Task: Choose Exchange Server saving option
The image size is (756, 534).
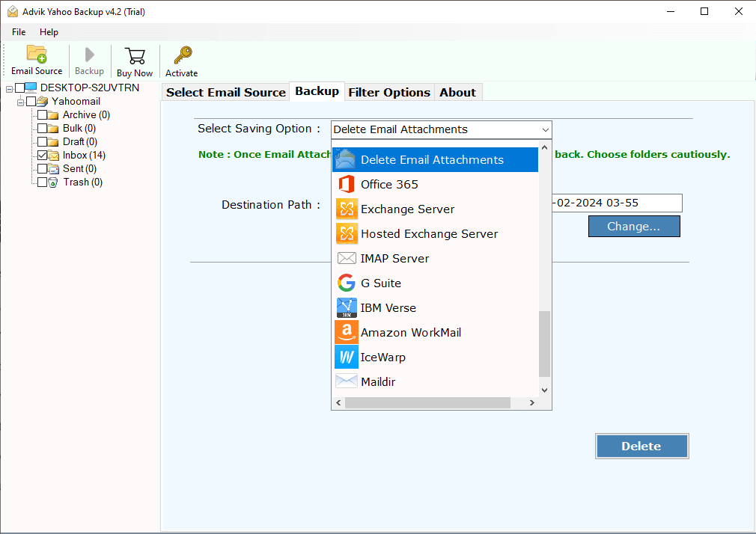Action: (x=435, y=209)
